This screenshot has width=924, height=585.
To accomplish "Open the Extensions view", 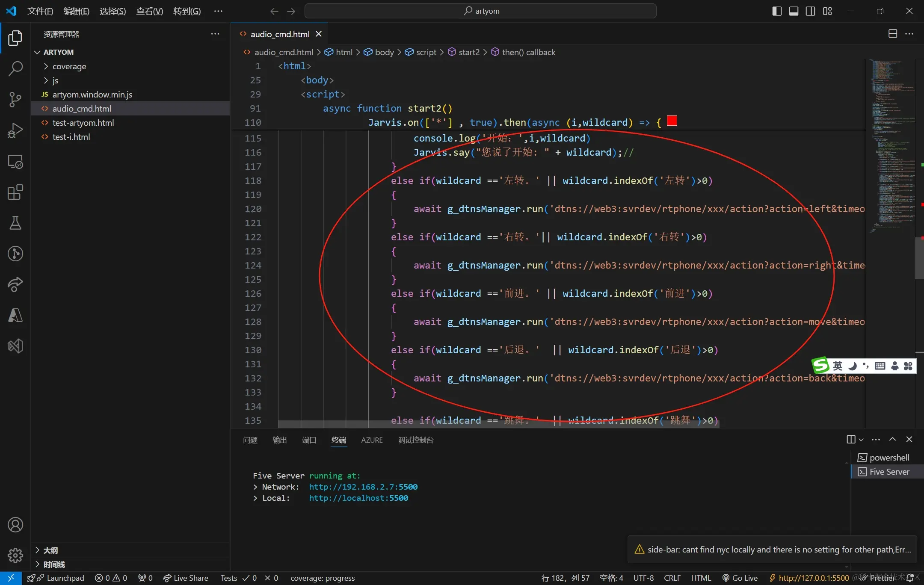I will pyautogui.click(x=15, y=192).
